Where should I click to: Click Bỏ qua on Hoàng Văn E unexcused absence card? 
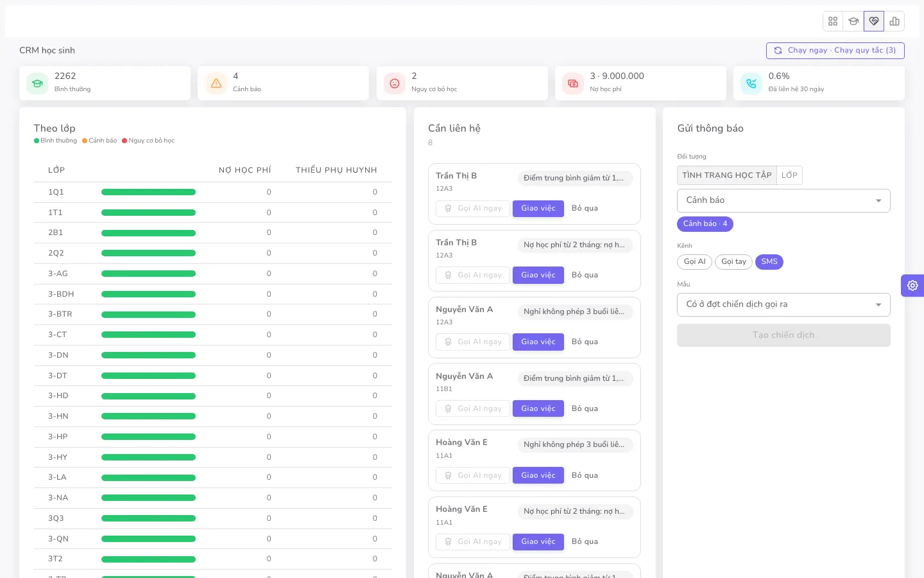(585, 475)
